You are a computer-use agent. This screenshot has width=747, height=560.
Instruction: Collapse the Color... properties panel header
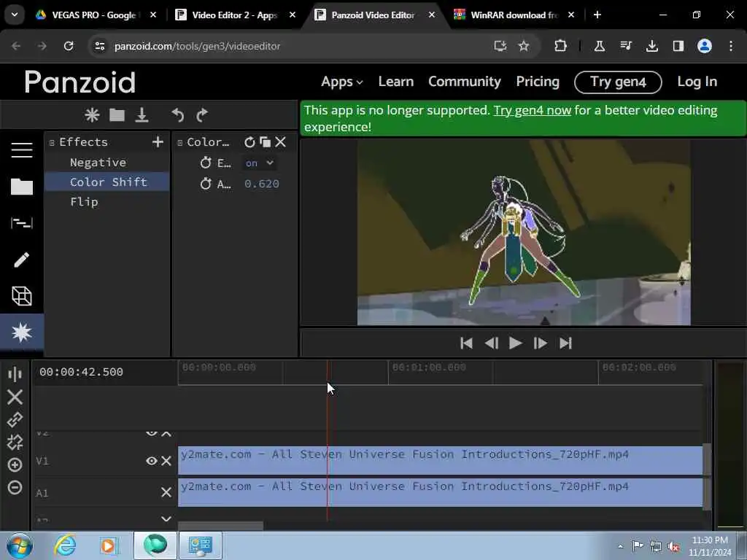[x=179, y=142]
